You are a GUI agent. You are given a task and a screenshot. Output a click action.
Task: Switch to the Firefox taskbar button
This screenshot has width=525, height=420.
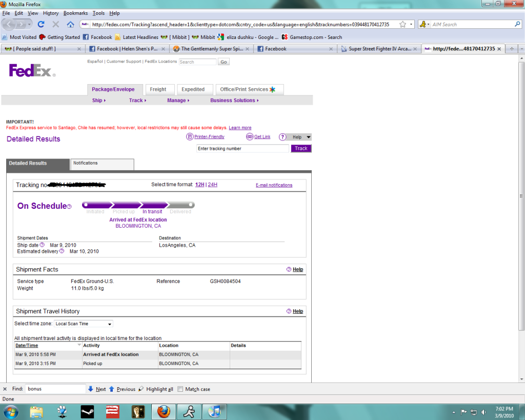click(164, 412)
